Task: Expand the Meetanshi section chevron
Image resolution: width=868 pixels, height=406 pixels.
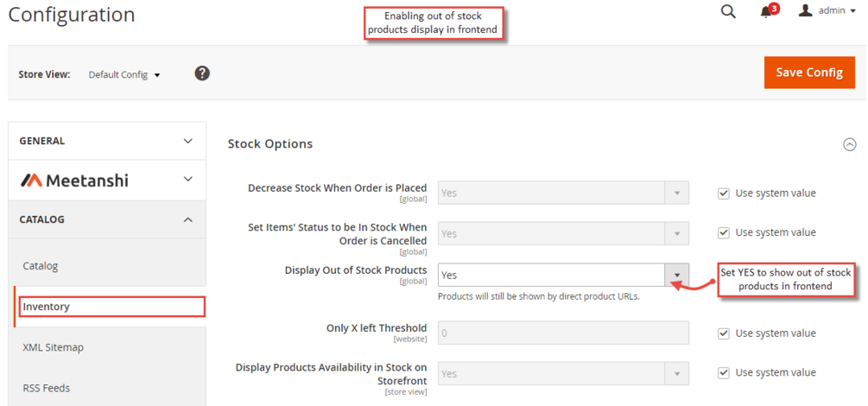Action: (x=188, y=180)
